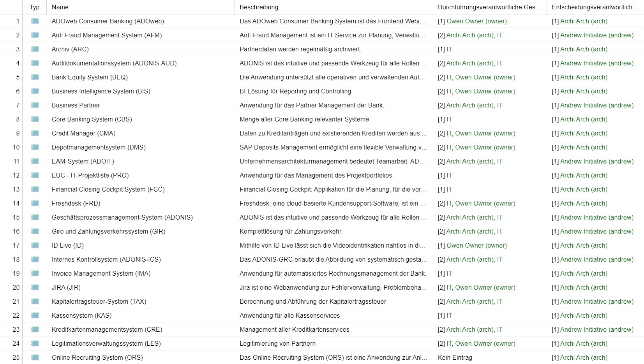
Task: Select Kassensystem (KAS) name cell
Action: click(x=82, y=315)
